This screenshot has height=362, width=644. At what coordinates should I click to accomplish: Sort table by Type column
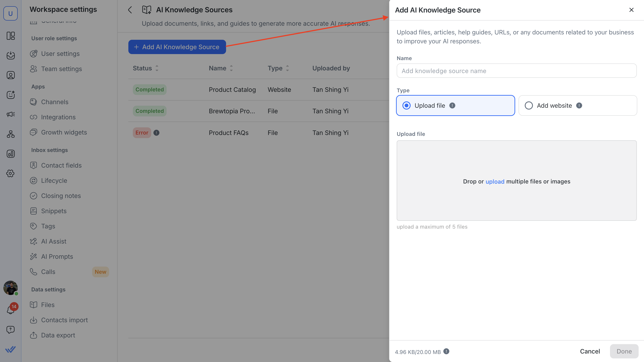pyautogui.click(x=287, y=68)
